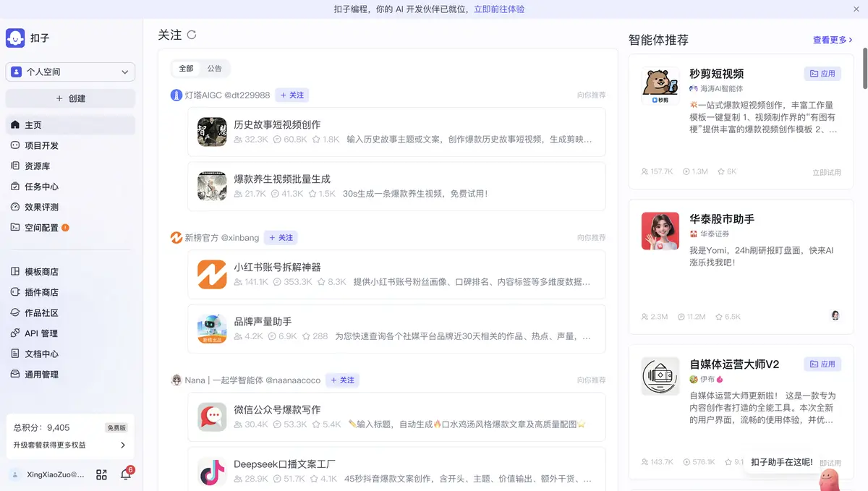Click the 品牌声量助手 robot icon

click(x=212, y=328)
